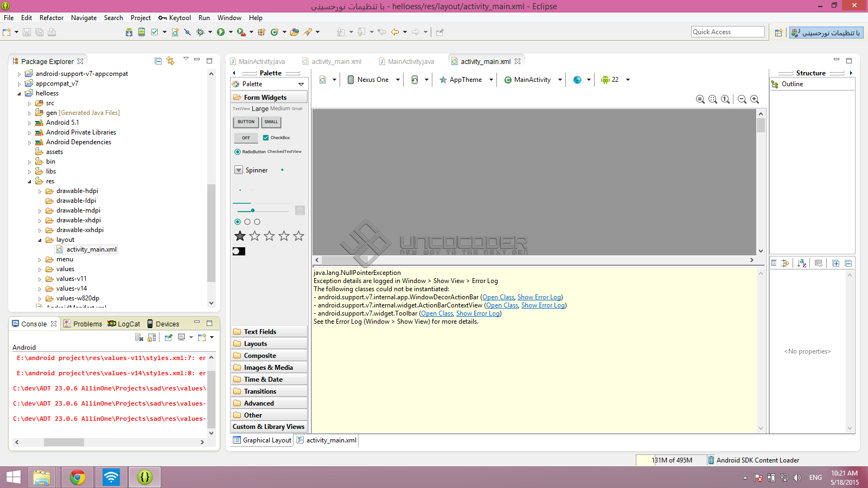868x488 pixels.
Task: Collapse the res folder tree node
Action: (30, 181)
